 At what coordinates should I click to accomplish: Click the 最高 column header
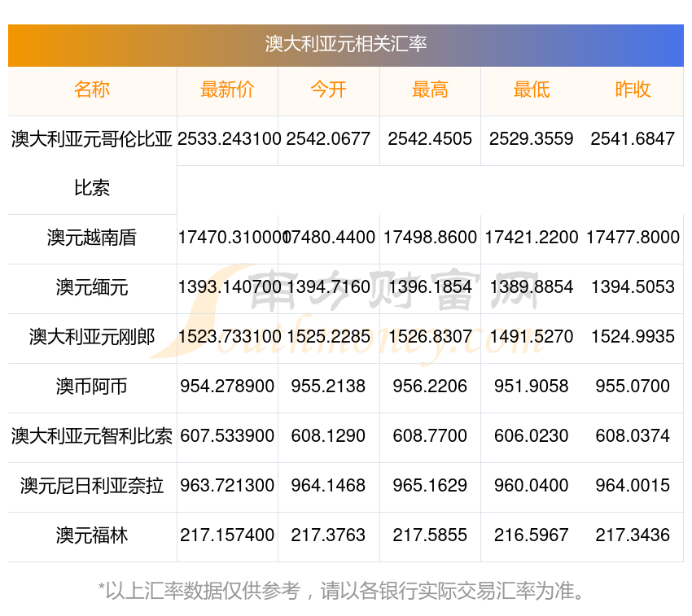430,90
